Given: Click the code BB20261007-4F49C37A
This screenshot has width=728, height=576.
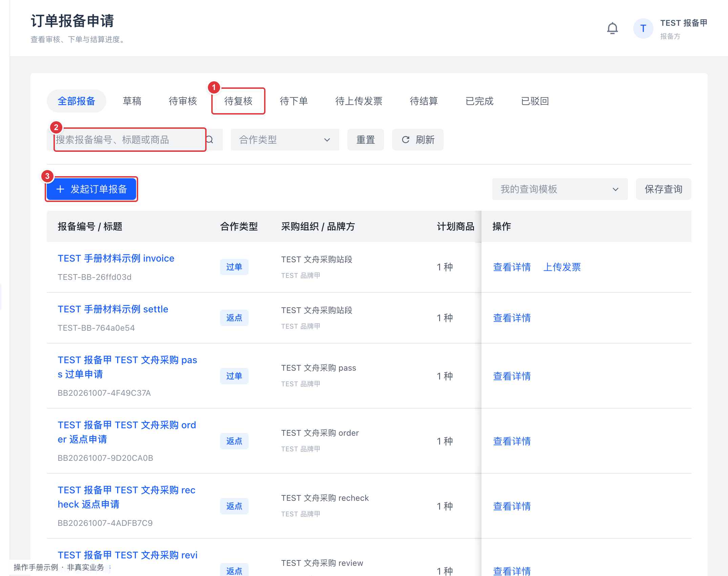Looking at the screenshot, I should tap(104, 393).
